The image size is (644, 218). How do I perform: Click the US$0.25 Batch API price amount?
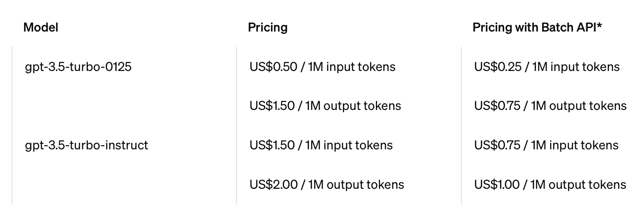pos(498,67)
